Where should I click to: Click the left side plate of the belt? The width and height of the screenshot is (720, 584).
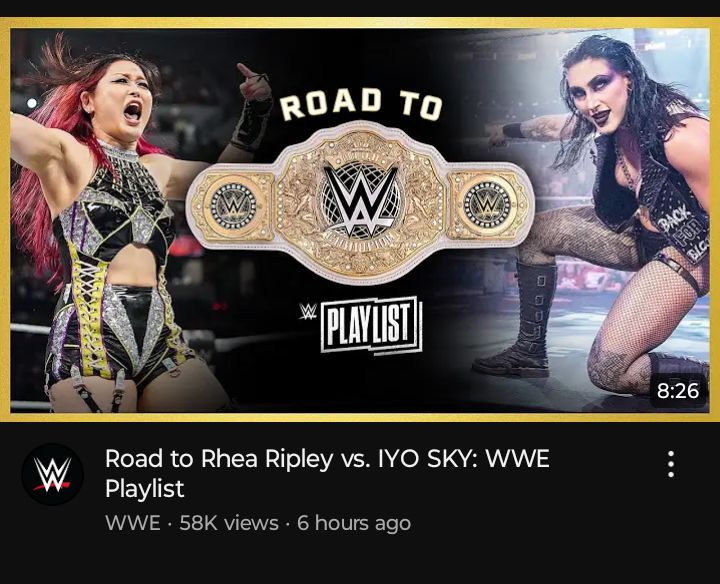[x=233, y=207]
